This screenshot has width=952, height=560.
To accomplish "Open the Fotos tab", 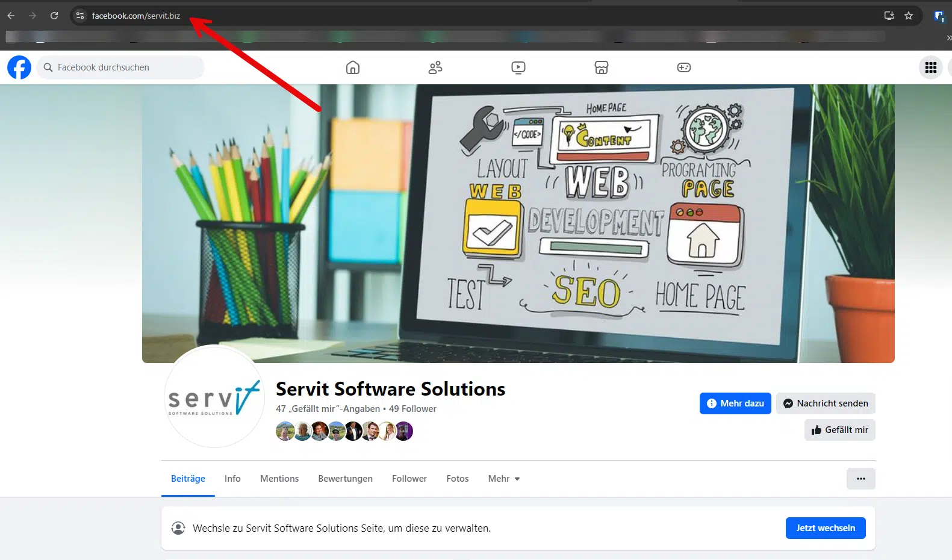I will point(458,479).
